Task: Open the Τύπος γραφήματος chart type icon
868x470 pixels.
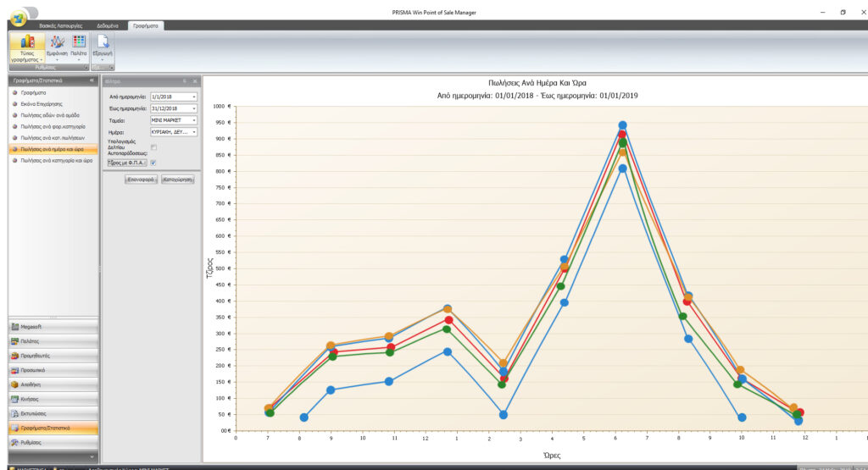Action: (x=26, y=47)
